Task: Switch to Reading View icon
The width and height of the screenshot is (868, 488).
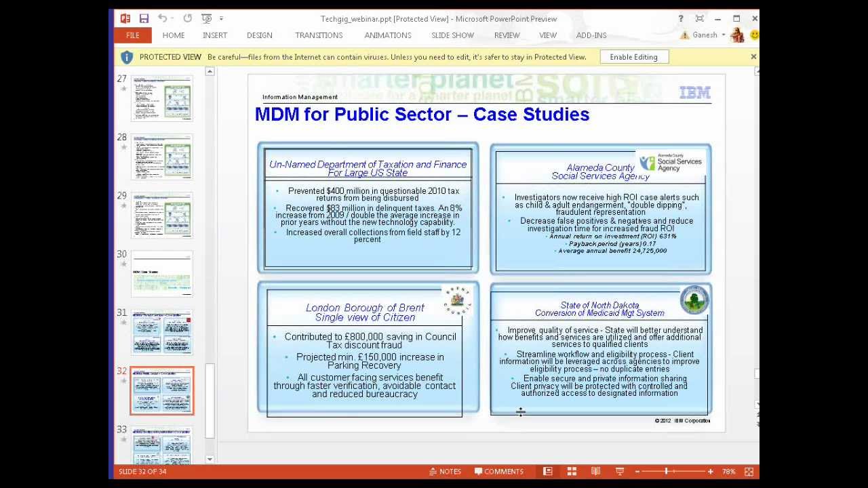Action: coord(595,472)
